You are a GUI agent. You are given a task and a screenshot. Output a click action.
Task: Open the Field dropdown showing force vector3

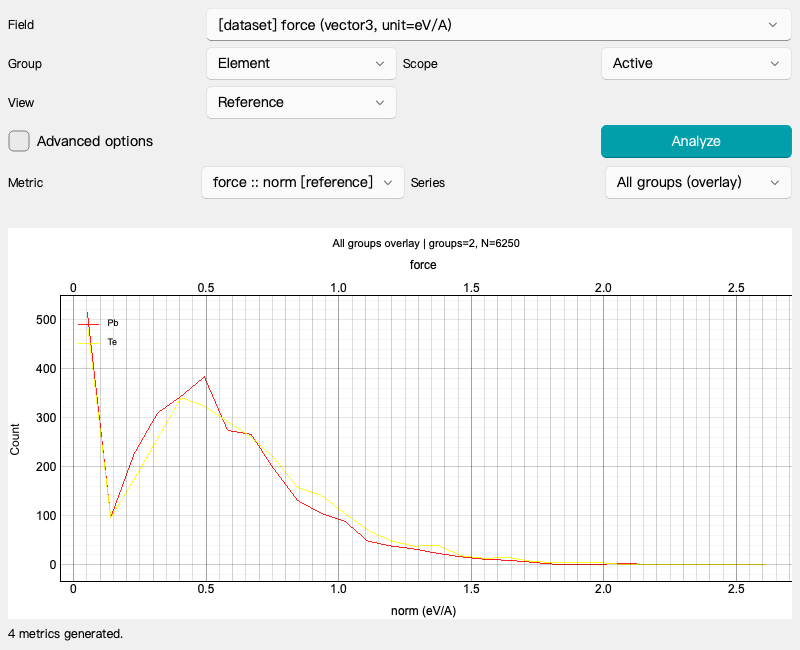click(x=498, y=24)
